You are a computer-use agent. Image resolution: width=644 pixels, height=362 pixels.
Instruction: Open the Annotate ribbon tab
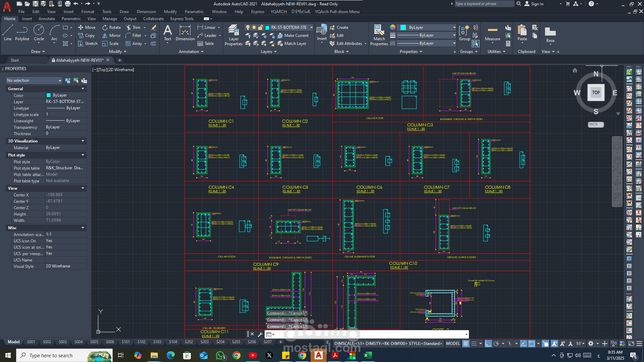(47, 19)
